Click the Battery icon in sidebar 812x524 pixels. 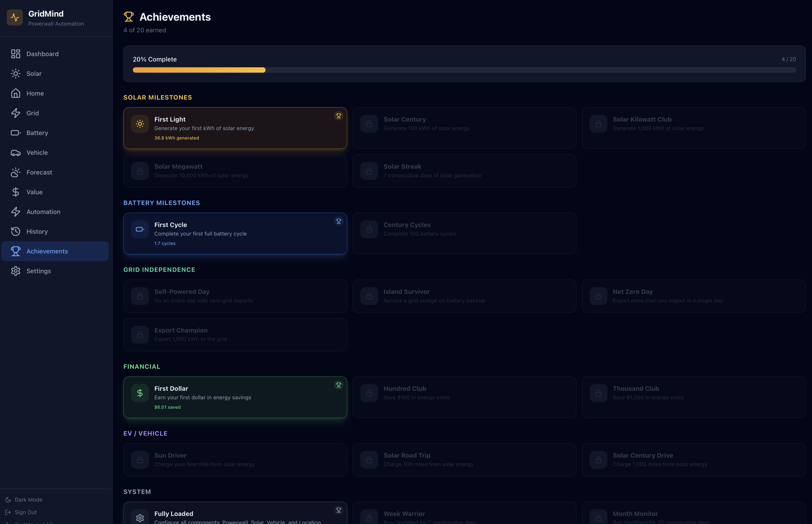16,133
